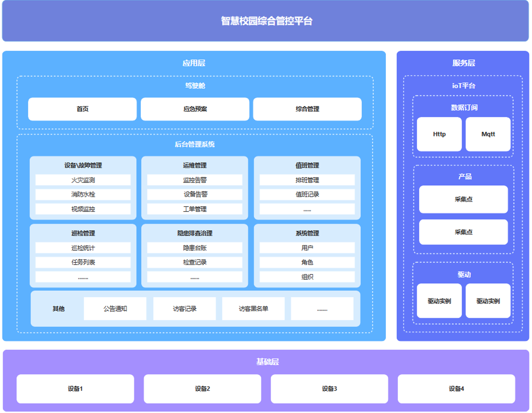Select the Http data subscription box

(x=439, y=134)
